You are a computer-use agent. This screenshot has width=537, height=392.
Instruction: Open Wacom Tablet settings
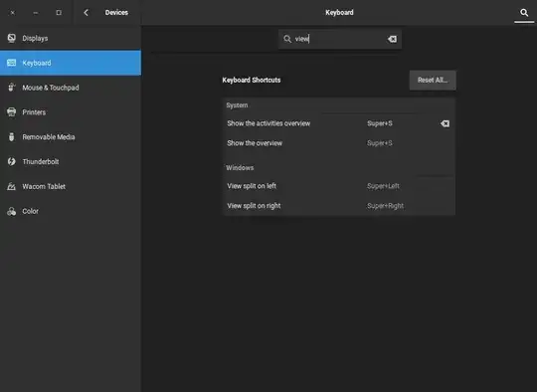click(x=71, y=186)
